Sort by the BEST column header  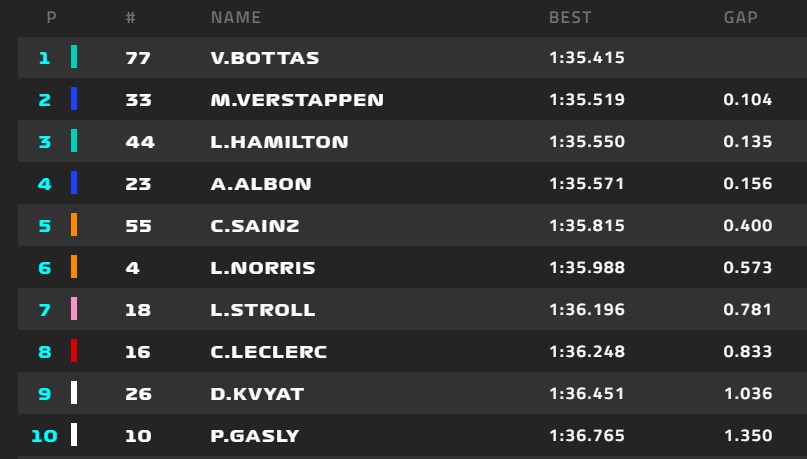click(570, 18)
